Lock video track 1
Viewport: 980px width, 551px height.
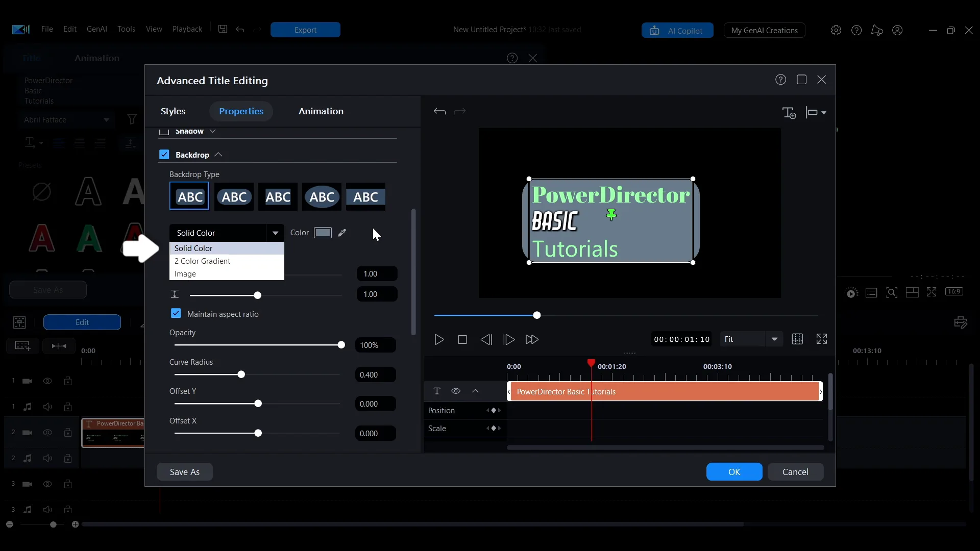(68, 381)
